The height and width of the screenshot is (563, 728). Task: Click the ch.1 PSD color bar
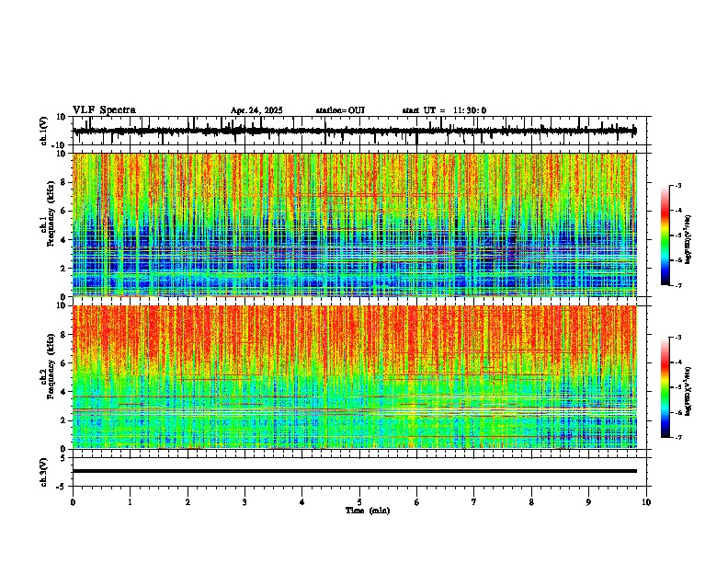pyautogui.click(x=665, y=236)
